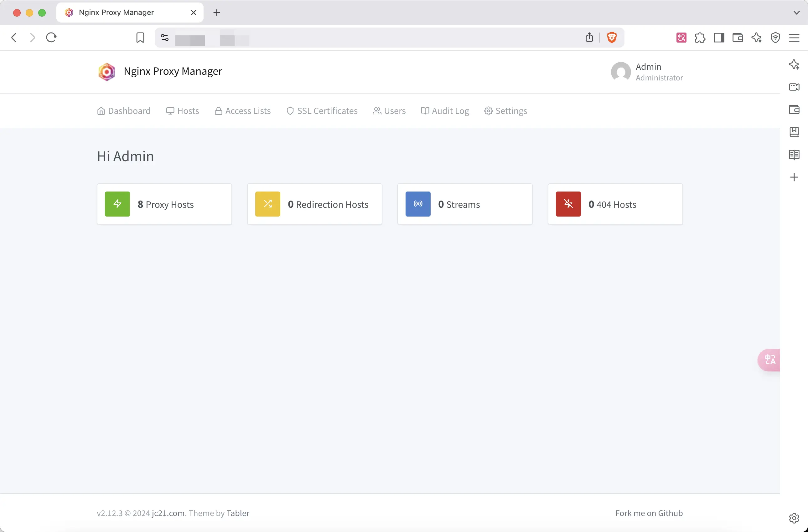Click the jc21.com footer link
The width and height of the screenshot is (808, 532).
[x=168, y=513]
